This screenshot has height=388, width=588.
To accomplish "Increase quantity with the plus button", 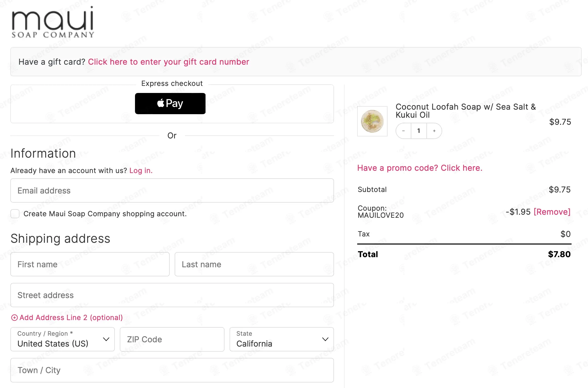I will coord(434,131).
